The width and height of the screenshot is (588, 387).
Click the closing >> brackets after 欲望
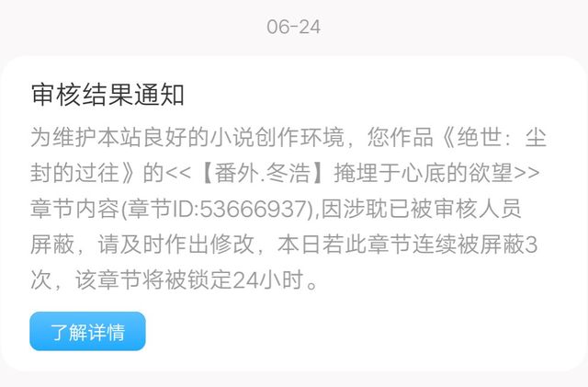(526, 174)
